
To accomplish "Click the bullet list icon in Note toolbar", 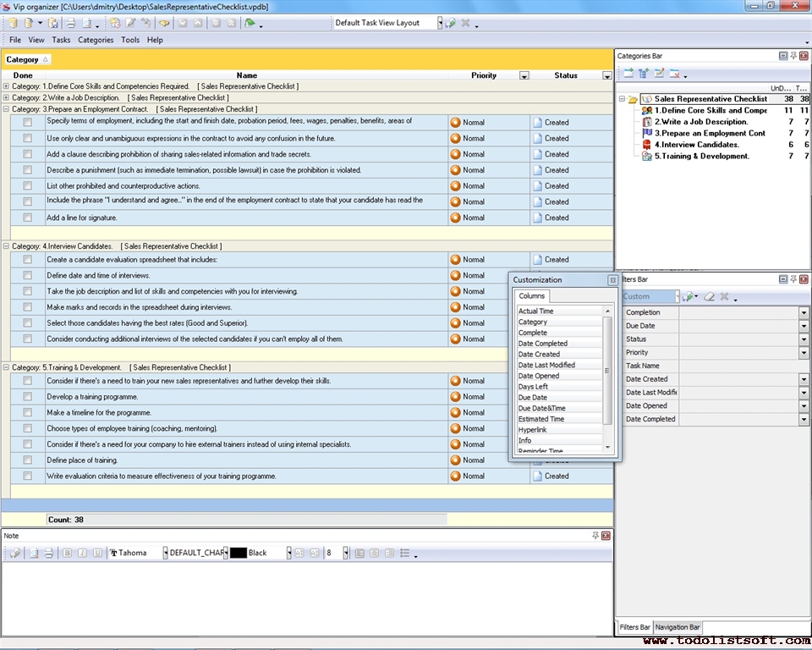I will 405,553.
